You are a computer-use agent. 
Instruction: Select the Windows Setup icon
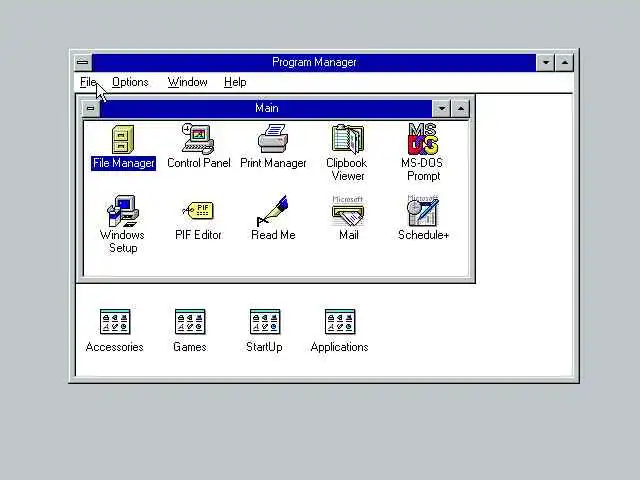click(123, 211)
